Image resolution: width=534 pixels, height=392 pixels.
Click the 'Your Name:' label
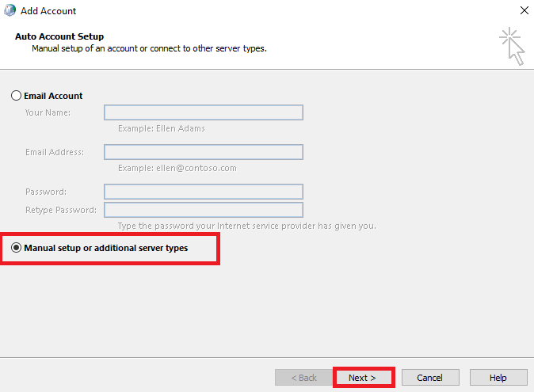[x=48, y=112]
